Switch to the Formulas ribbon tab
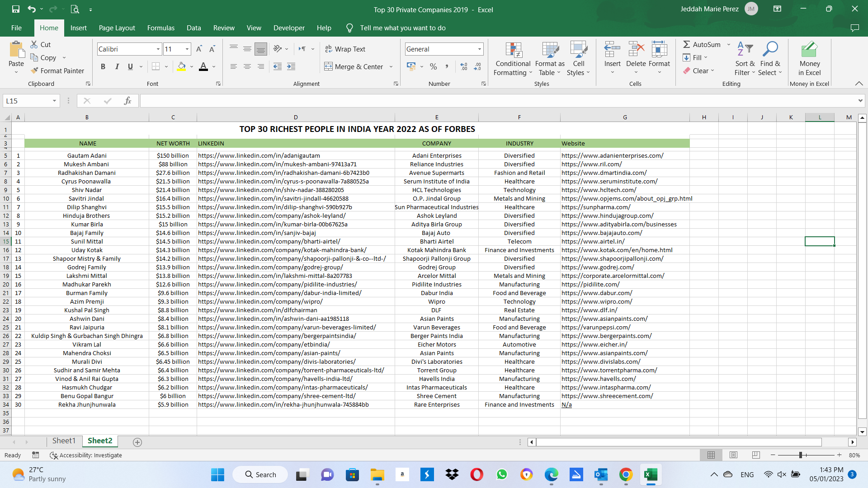Screen dimensions: 868x488 tap(160, 28)
